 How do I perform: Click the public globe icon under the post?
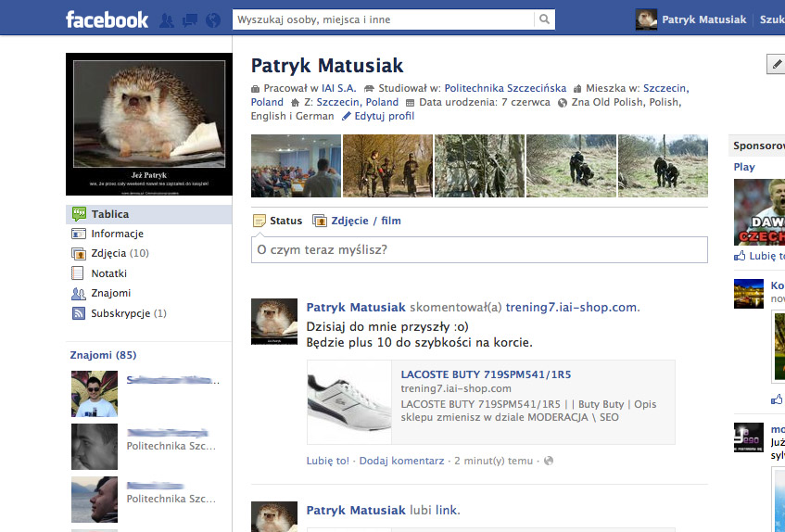[549, 461]
